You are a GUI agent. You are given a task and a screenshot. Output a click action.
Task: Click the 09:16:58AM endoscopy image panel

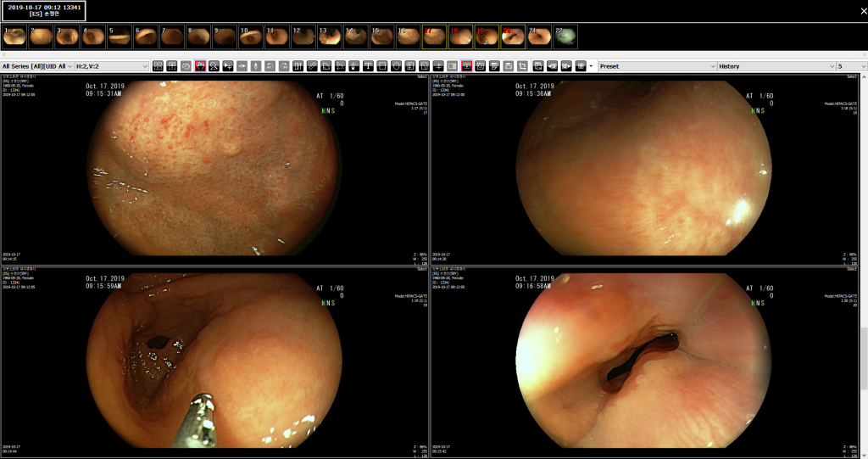pyautogui.click(x=644, y=362)
